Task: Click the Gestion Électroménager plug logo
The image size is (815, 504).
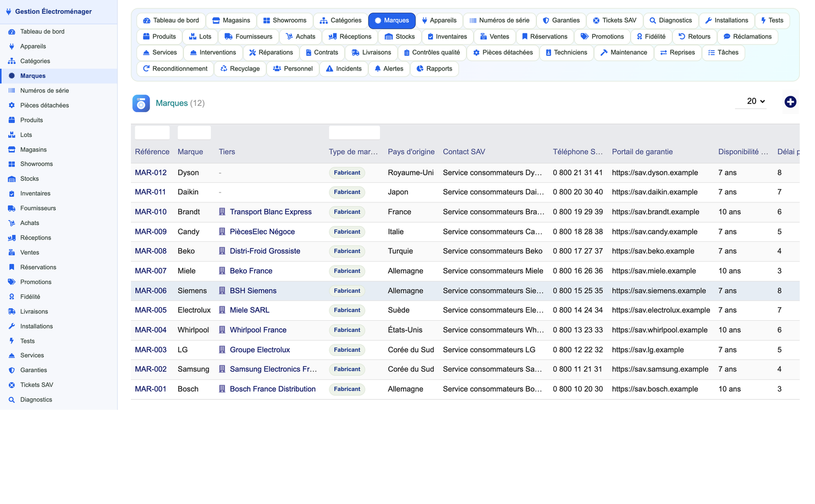Action: pos(8,11)
